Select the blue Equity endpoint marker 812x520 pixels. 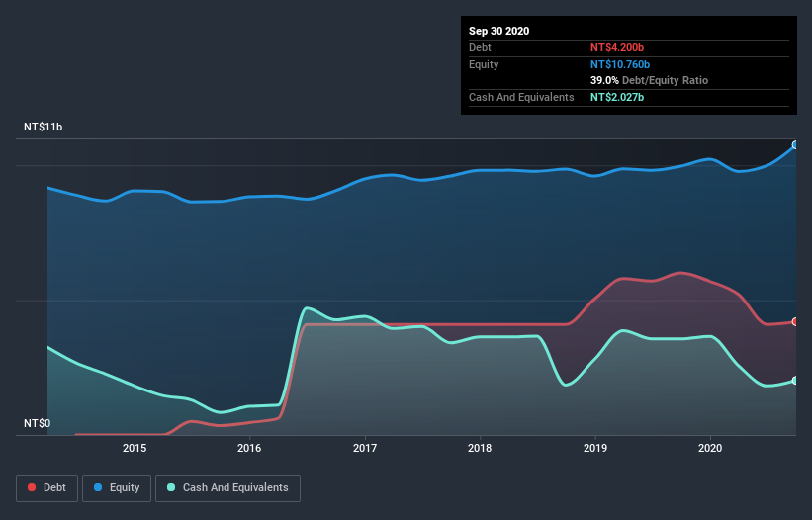[x=795, y=145]
